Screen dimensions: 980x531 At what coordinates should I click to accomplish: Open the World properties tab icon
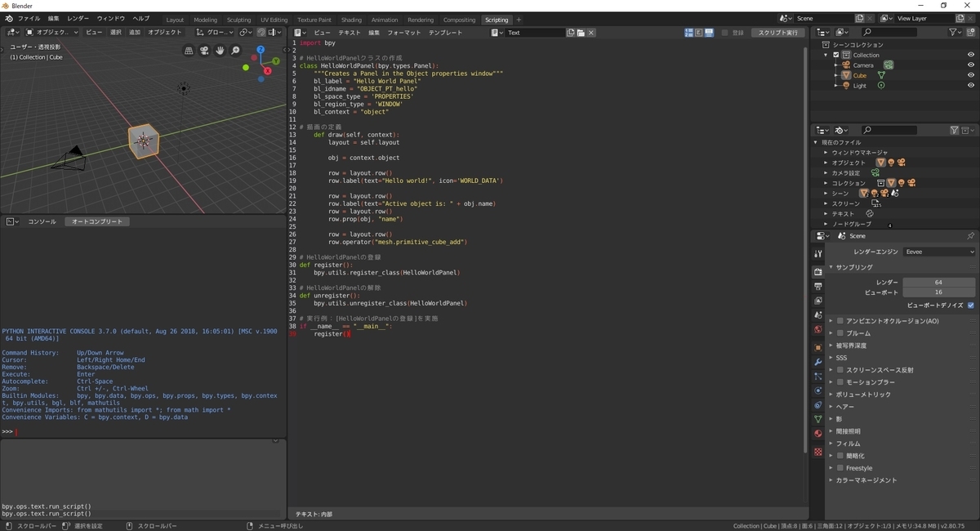tap(817, 330)
